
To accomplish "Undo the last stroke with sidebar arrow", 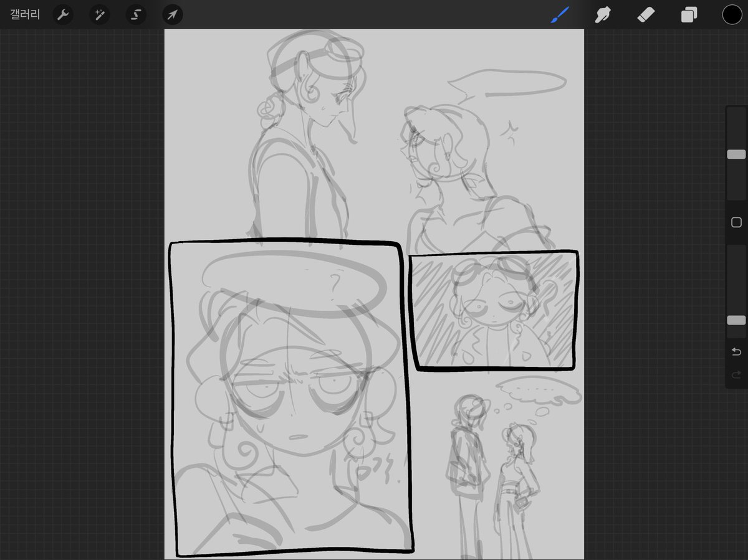I will click(736, 352).
